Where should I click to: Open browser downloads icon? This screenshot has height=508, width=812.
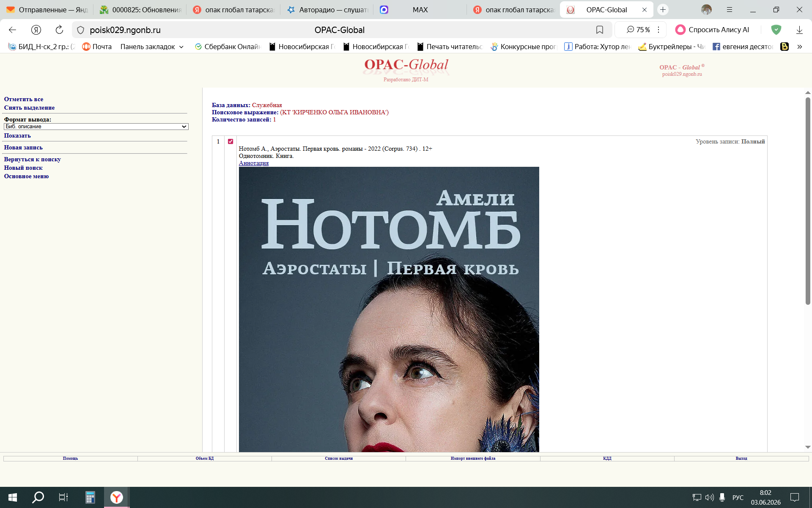tap(799, 30)
